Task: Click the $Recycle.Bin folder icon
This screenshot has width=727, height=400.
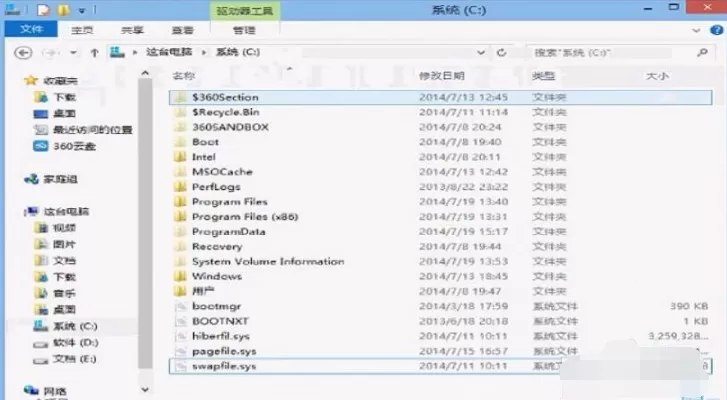Action: pyautogui.click(x=180, y=112)
